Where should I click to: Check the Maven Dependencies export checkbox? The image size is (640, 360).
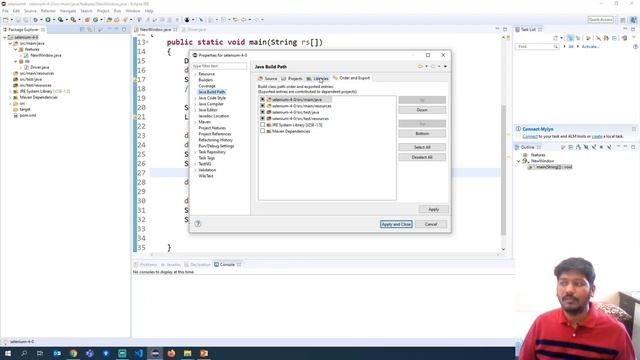(262, 131)
